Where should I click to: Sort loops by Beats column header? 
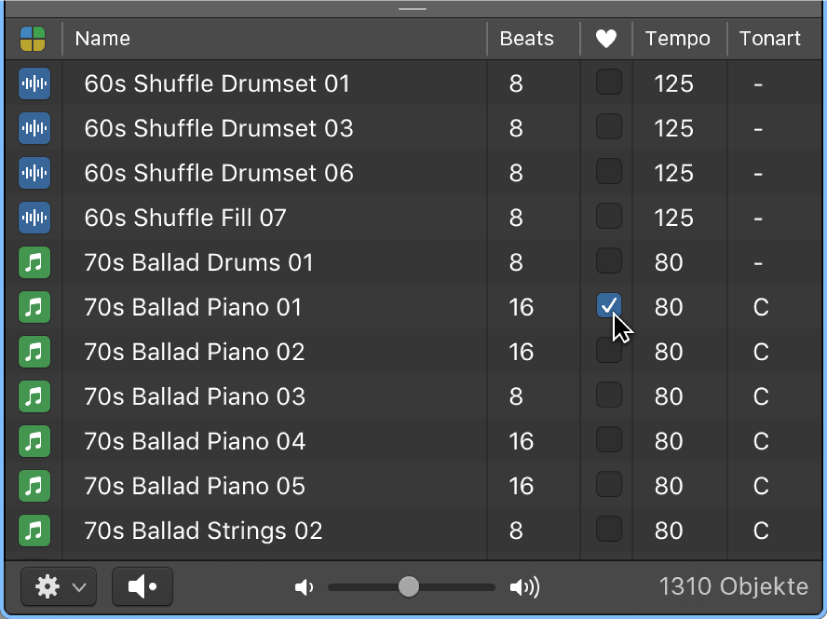pos(526,38)
